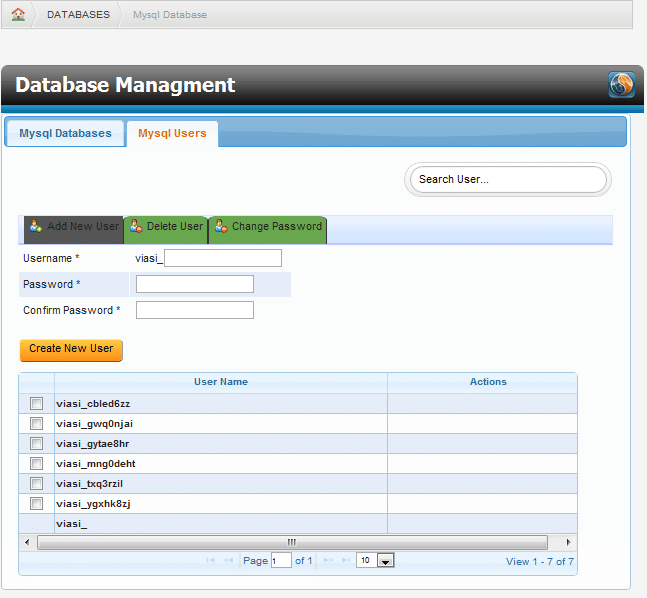Screen dimensions: 647x598
Task: Open the DATABASES breadcrumb link
Action: (x=78, y=15)
